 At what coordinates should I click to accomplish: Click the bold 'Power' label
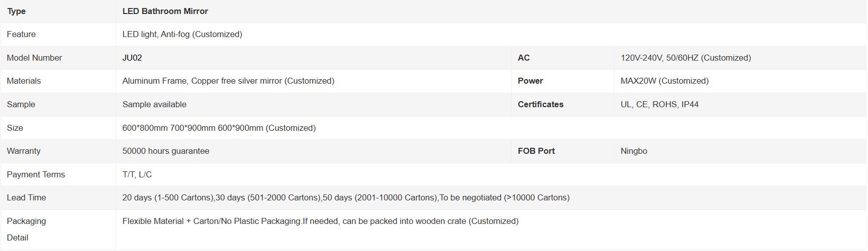point(530,81)
